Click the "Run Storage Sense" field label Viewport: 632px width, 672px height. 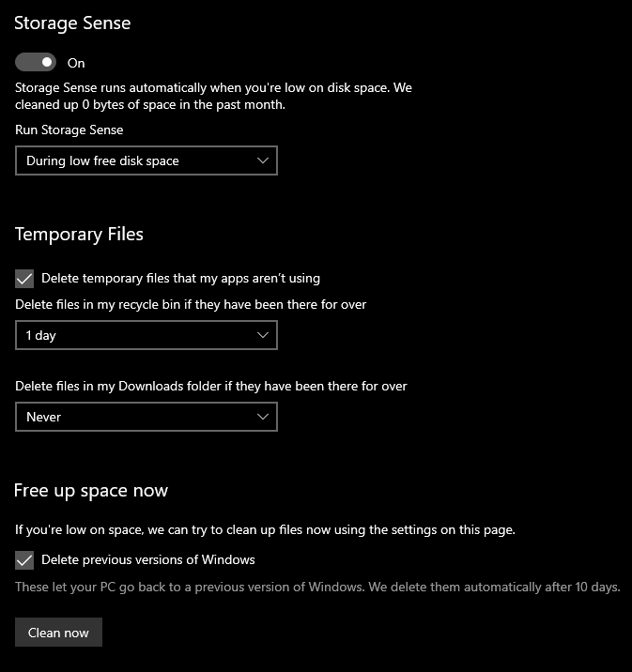(x=69, y=130)
